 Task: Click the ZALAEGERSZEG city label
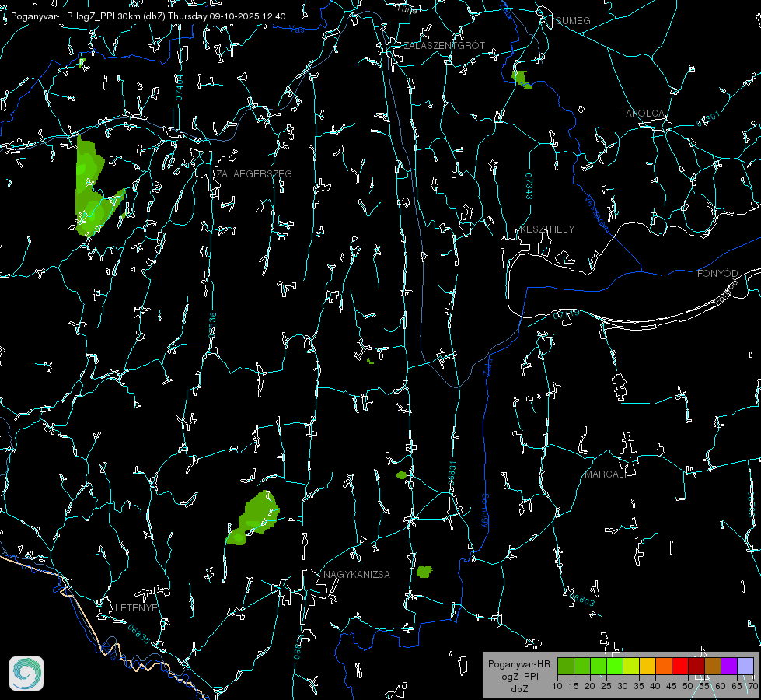point(254,174)
